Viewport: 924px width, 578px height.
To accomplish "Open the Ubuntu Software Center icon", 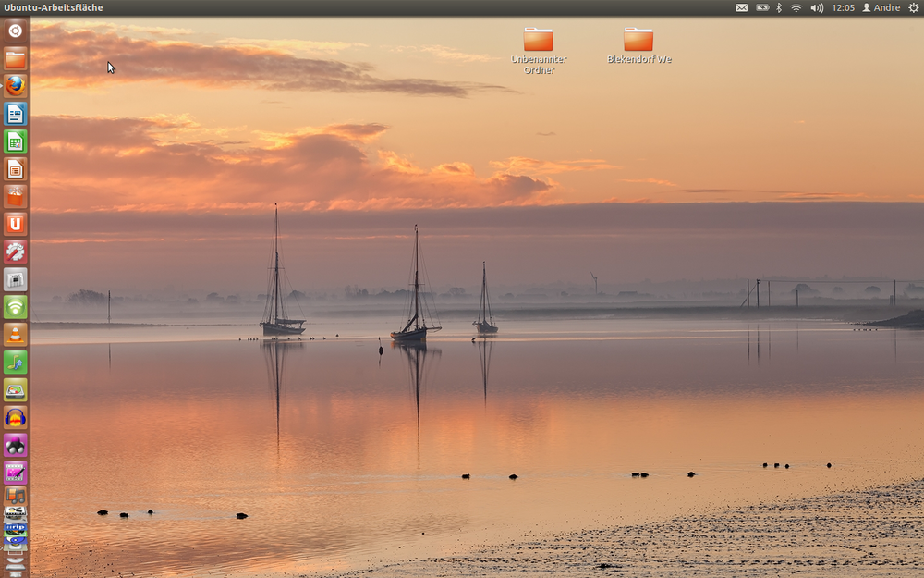I will coord(15,196).
